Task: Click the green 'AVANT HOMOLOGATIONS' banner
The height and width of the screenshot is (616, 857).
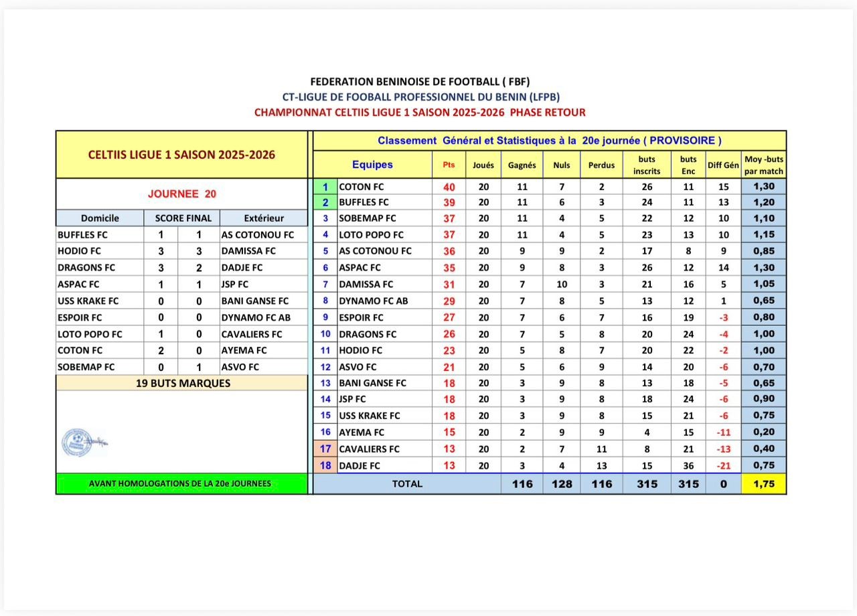Action: 182,483
